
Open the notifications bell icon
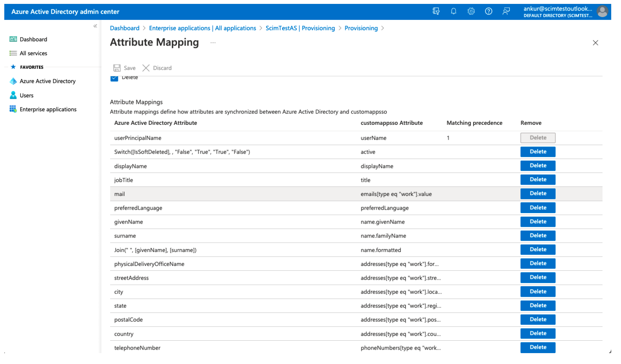(453, 11)
